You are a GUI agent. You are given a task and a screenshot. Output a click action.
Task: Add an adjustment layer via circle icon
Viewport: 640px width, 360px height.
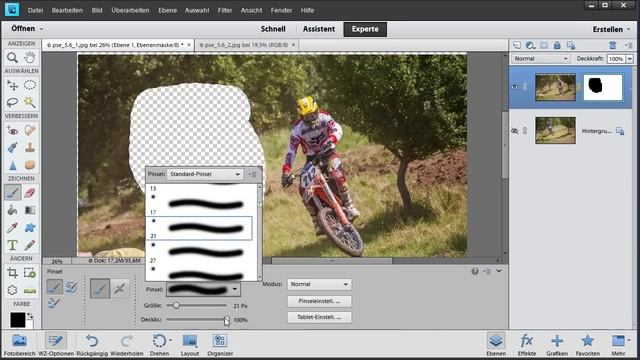click(530, 45)
